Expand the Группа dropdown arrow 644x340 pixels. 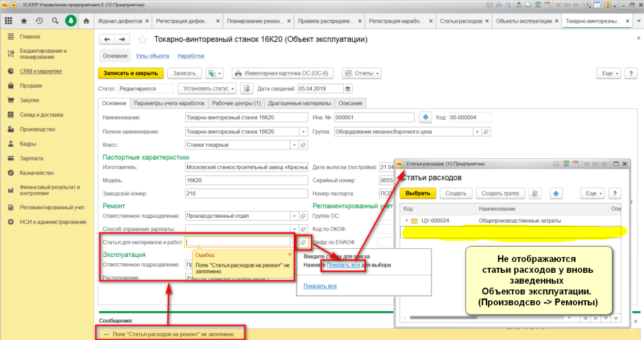click(477, 132)
